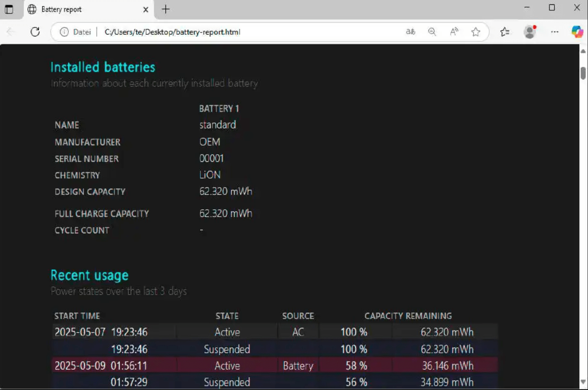This screenshot has height=390, width=588.
Task: Open the Copilot sidebar
Action: [577, 32]
